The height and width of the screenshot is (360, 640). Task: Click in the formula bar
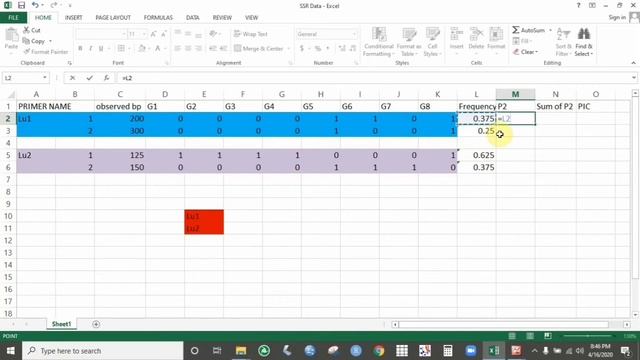[373, 78]
